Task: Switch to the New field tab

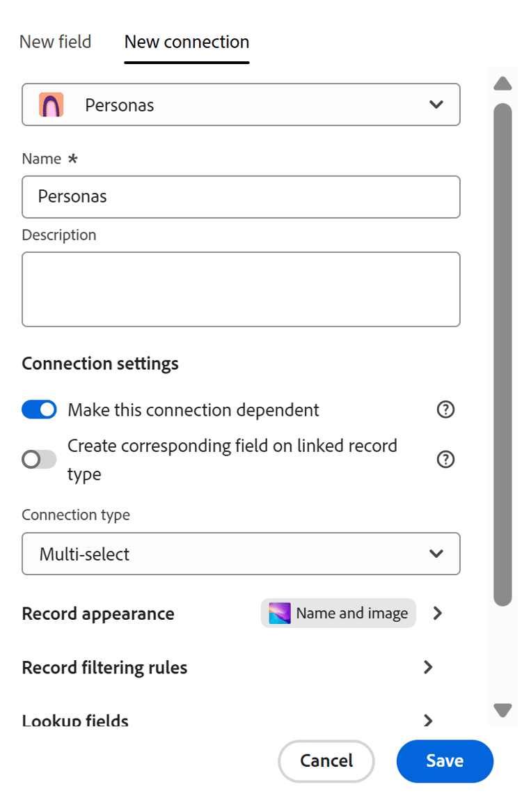Action: point(56,42)
